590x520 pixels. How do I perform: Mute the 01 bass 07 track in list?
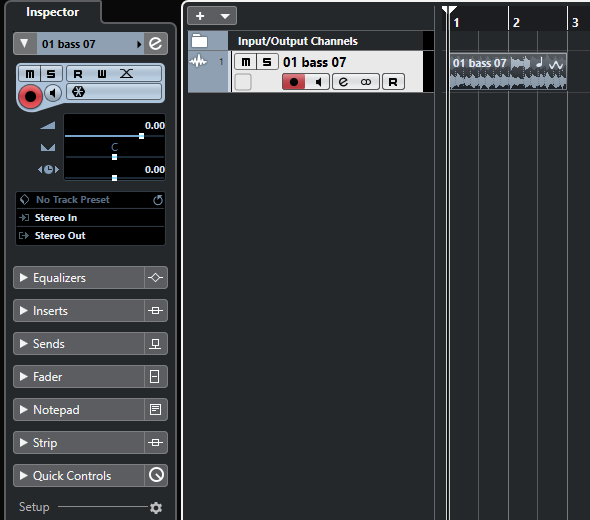[245, 62]
